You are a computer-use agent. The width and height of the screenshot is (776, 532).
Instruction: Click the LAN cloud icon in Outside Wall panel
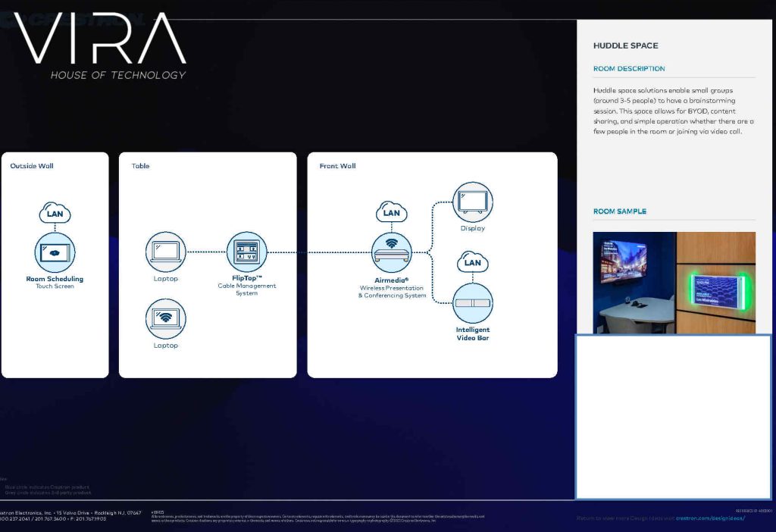(x=55, y=213)
